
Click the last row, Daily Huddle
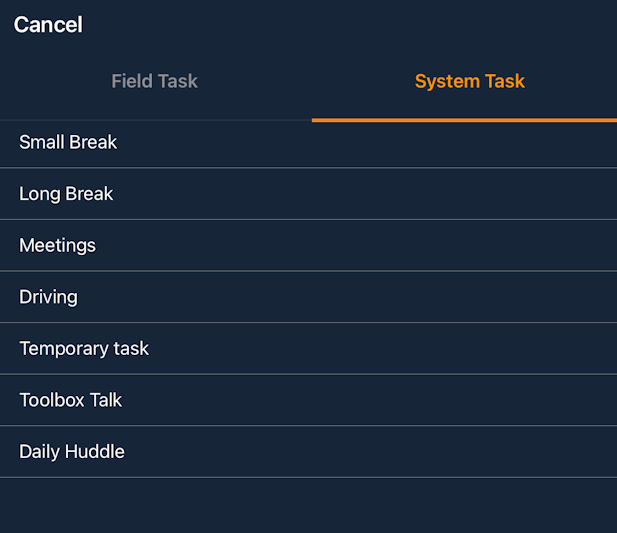tap(308, 452)
